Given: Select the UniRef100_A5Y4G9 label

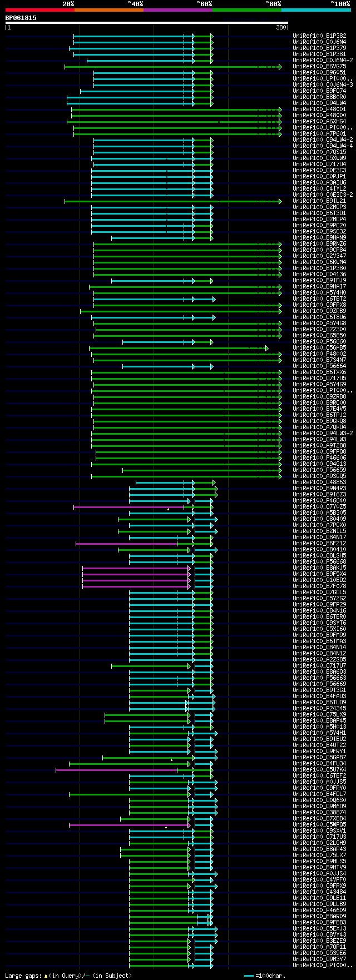Looking at the screenshot, I should point(319,385).
